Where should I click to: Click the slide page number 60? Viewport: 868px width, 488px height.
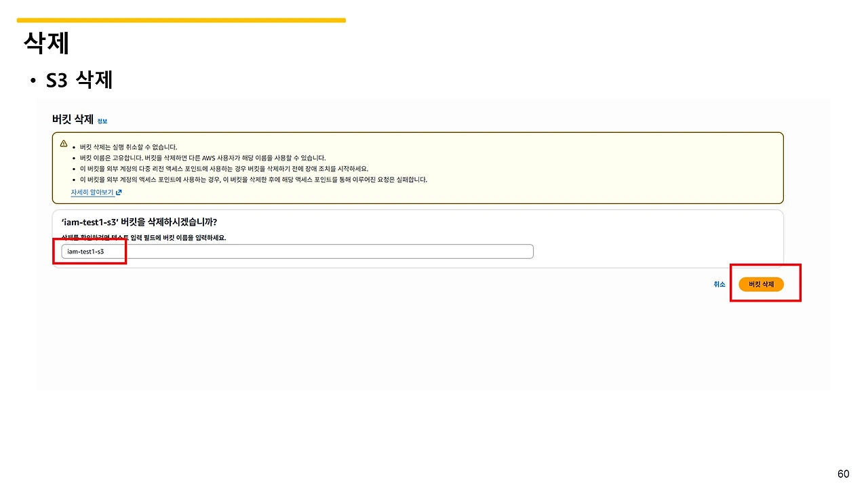tap(844, 474)
